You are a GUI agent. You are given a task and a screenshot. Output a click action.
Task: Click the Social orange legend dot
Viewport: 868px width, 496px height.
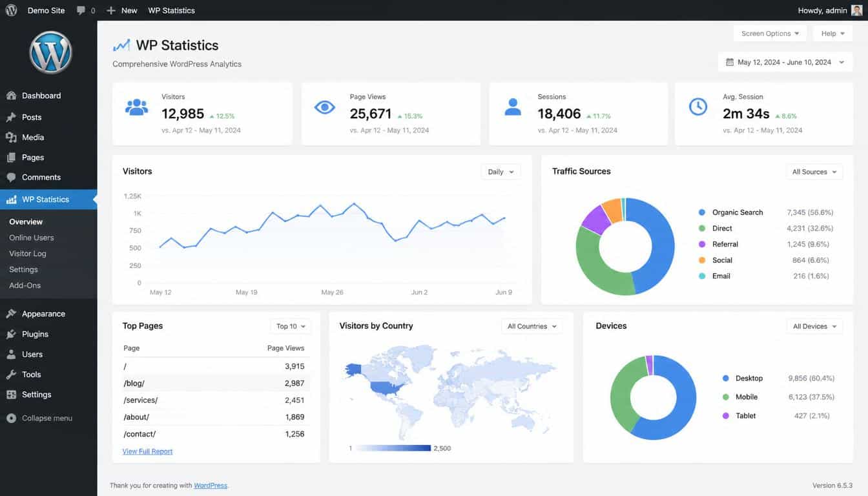pyautogui.click(x=702, y=260)
